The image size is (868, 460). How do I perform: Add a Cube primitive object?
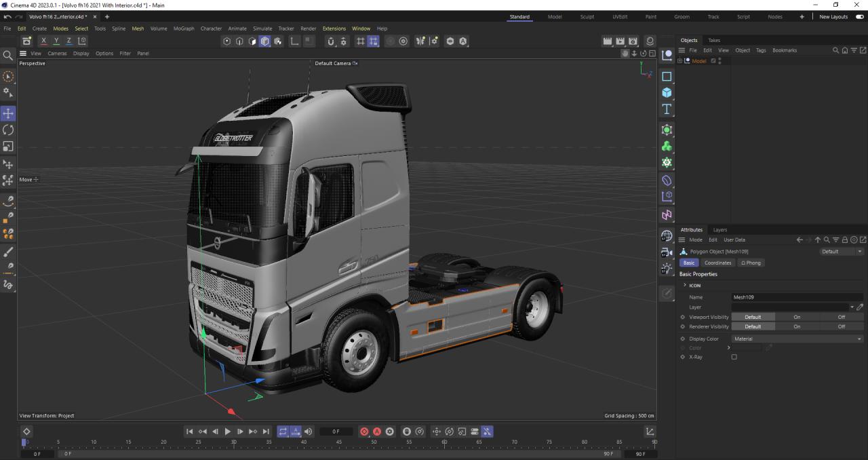click(667, 93)
